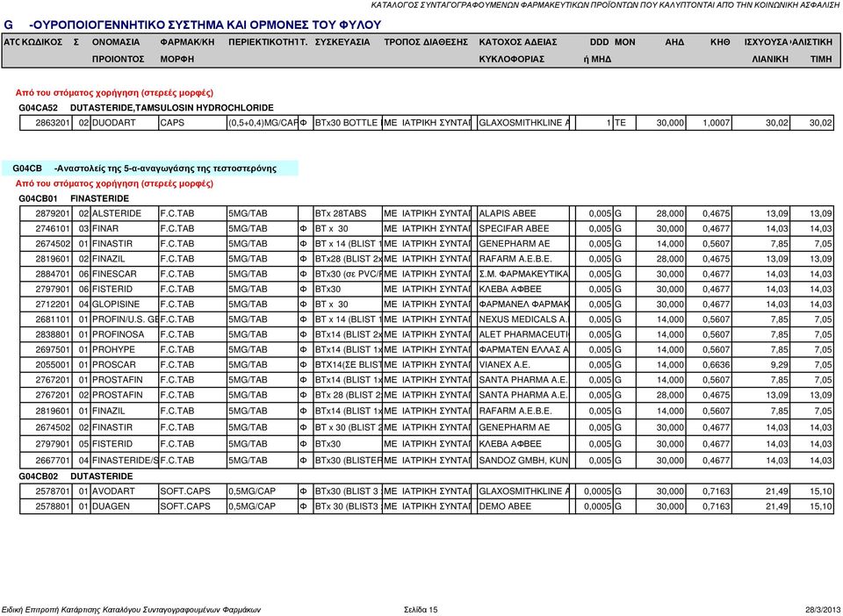Click the 'DDD ή ΜΗΔ' column header
Viewport: 843px width, 616px height.
pos(597,51)
